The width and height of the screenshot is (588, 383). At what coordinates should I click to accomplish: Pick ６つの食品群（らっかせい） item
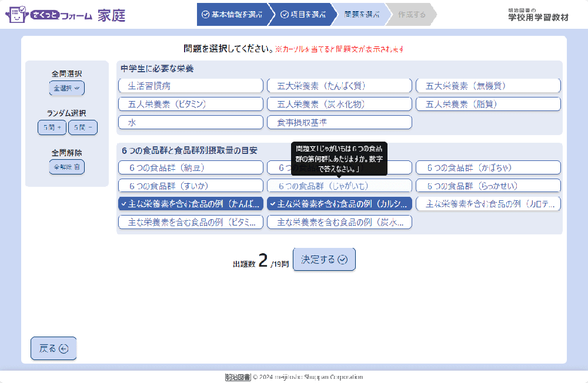tap(488, 186)
